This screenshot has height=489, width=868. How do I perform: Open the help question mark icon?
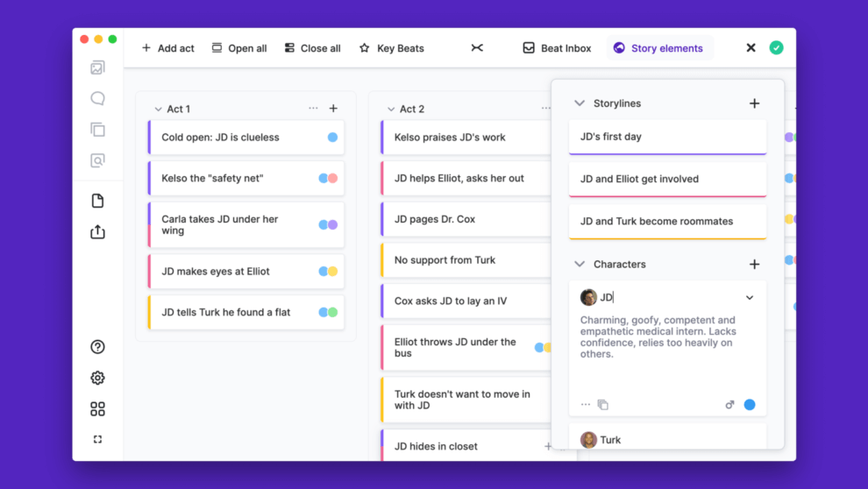[x=97, y=347]
